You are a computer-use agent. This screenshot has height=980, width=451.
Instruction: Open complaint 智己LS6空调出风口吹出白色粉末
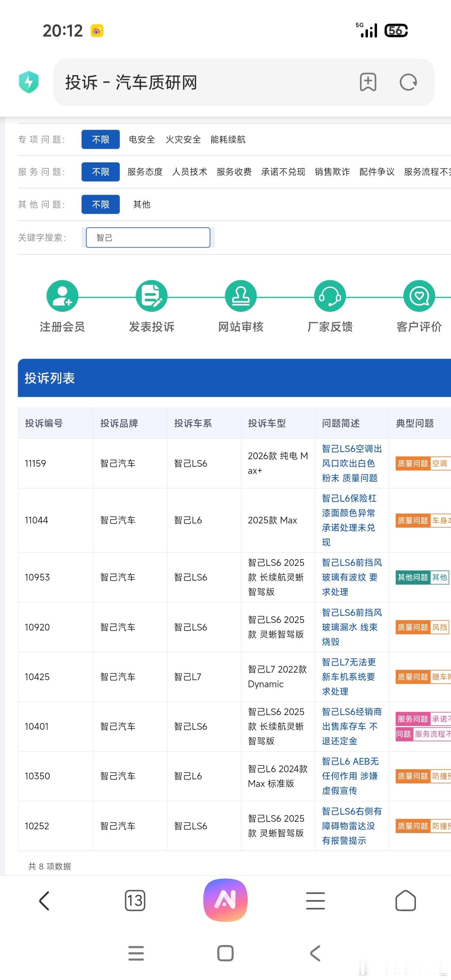[352, 463]
